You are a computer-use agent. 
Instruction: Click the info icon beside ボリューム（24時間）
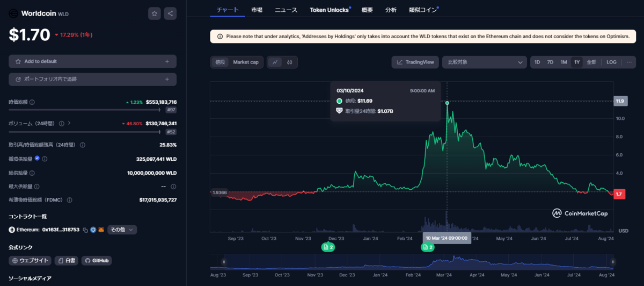[x=62, y=124]
